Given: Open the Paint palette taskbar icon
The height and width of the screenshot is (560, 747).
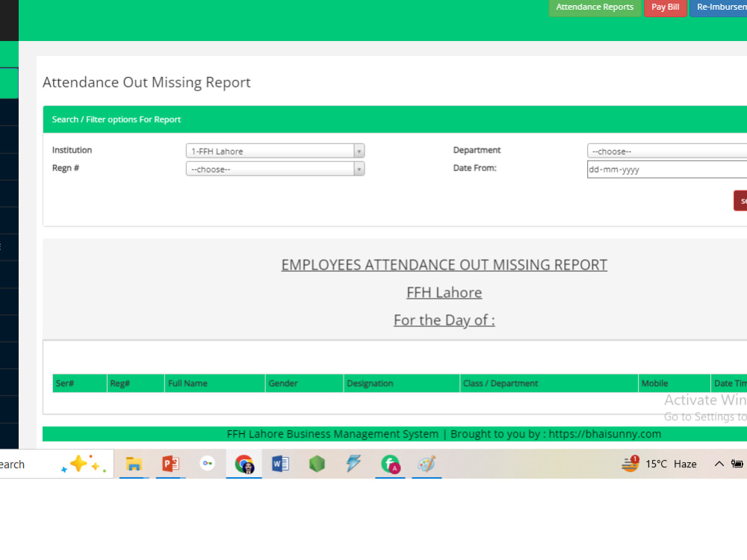Looking at the screenshot, I should (427, 464).
